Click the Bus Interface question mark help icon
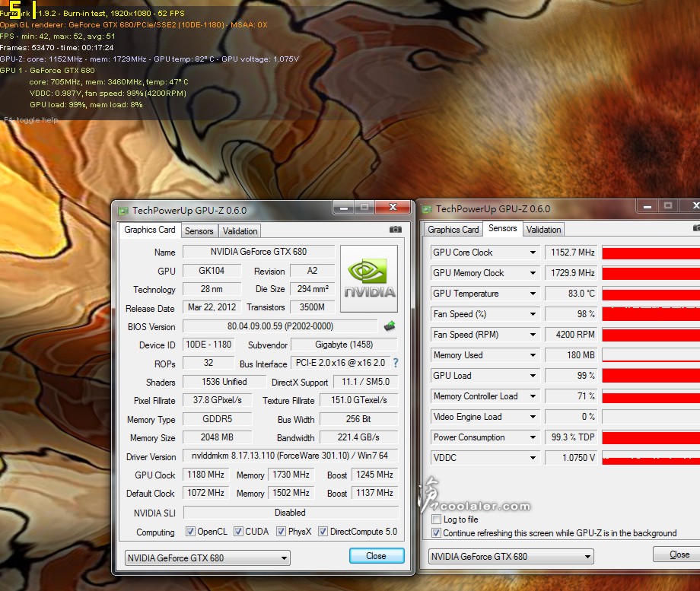This screenshot has width=700, height=591. 396,364
